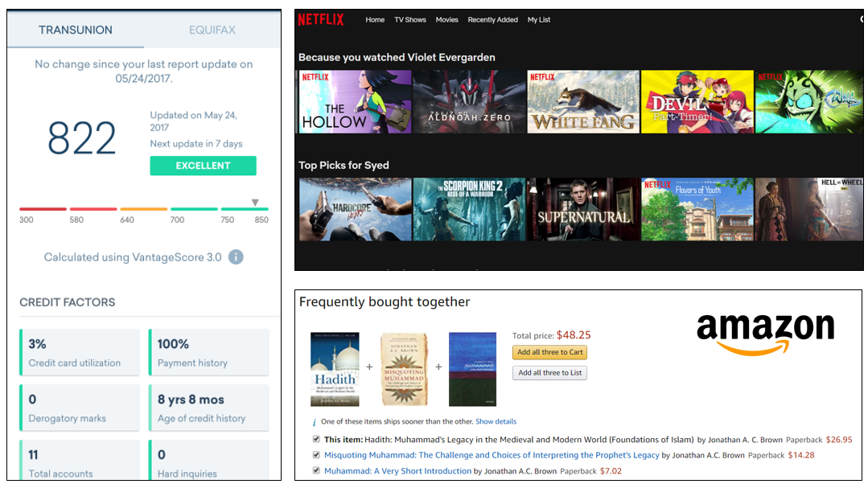Open the Hard inquiries card
The height and width of the screenshot is (488, 868).
208,461
